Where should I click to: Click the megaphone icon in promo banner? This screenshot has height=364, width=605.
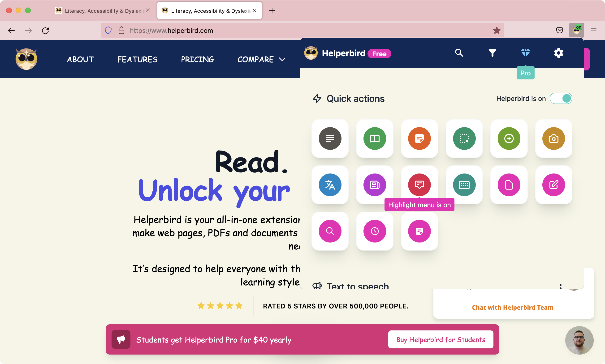pos(121,339)
